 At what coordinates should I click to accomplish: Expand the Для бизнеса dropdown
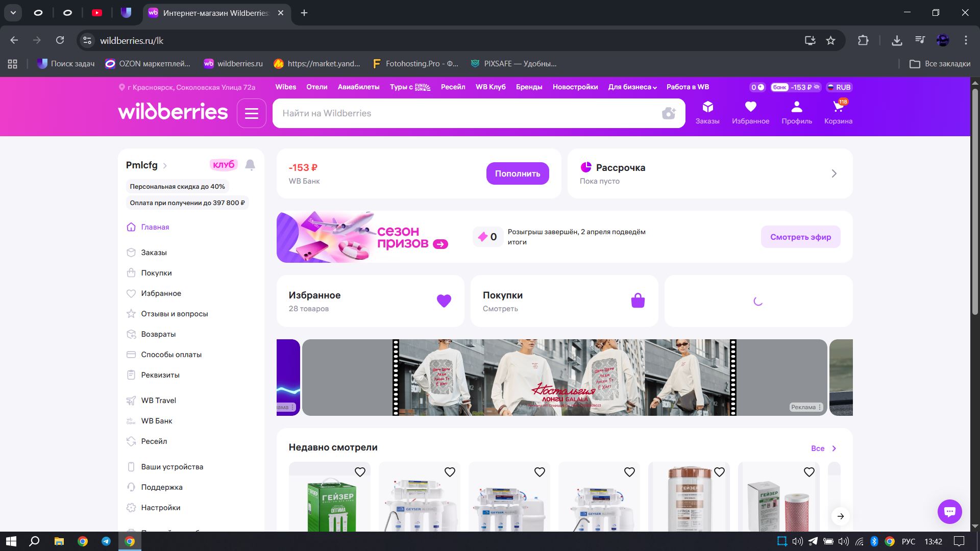coord(632,87)
